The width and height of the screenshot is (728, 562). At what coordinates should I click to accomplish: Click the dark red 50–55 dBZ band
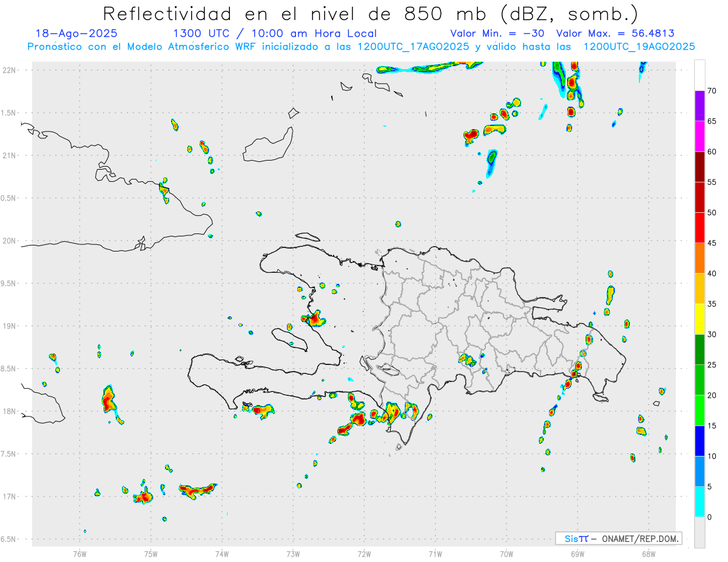coord(699,197)
